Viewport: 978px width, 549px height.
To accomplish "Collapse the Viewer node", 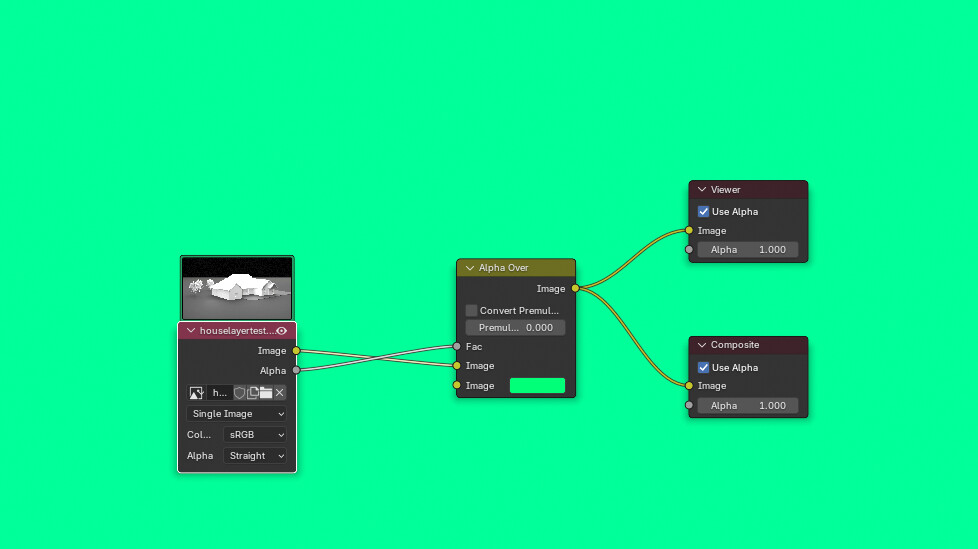I will pyautogui.click(x=702, y=190).
